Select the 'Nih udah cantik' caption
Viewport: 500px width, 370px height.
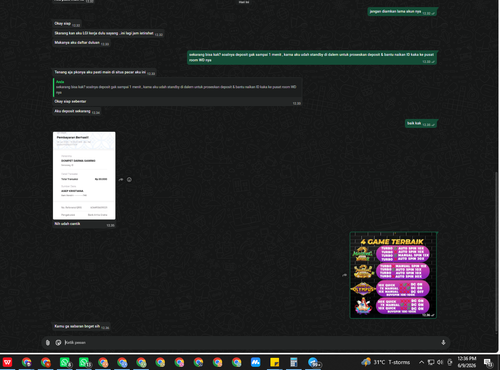tap(67, 224)
